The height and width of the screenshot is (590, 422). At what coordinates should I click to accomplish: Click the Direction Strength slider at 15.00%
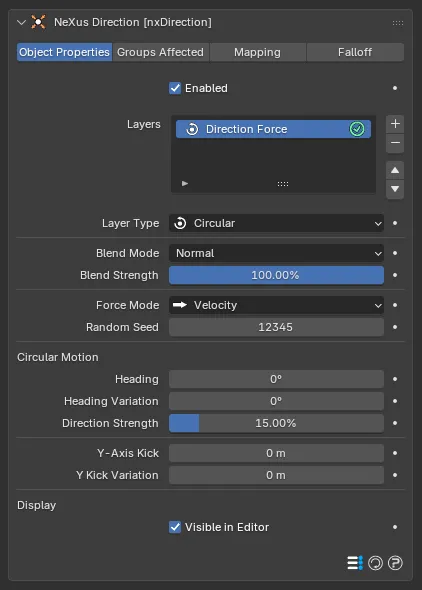coord(276,423)
